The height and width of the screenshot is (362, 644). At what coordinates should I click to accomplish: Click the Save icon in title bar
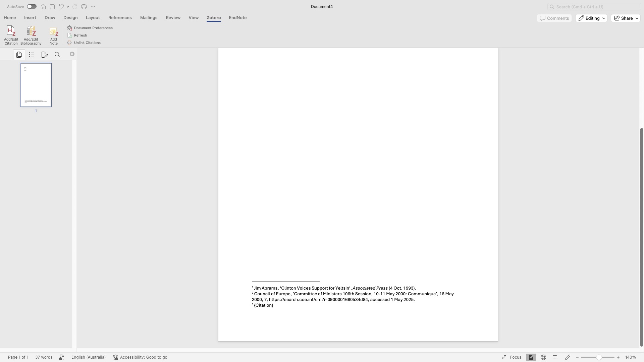click(52, 7)
